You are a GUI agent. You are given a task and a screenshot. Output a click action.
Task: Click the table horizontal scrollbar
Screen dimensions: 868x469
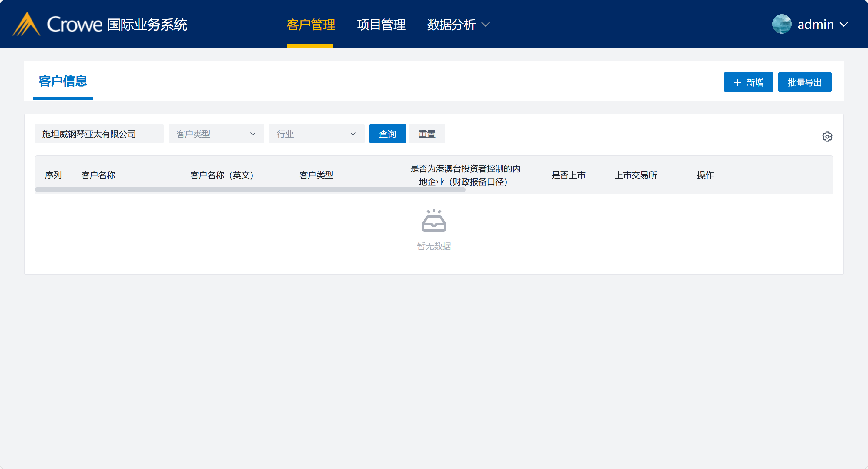(250, 190)
